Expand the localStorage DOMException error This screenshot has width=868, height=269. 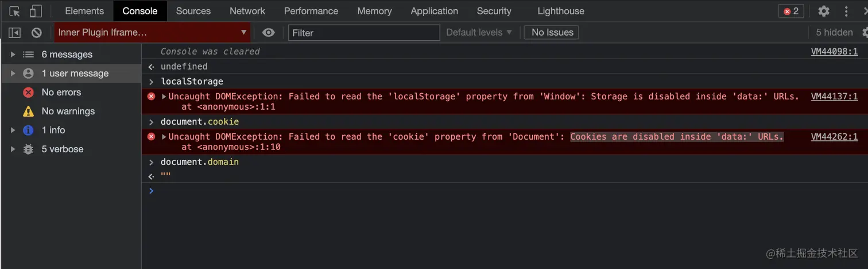(164, 97)
